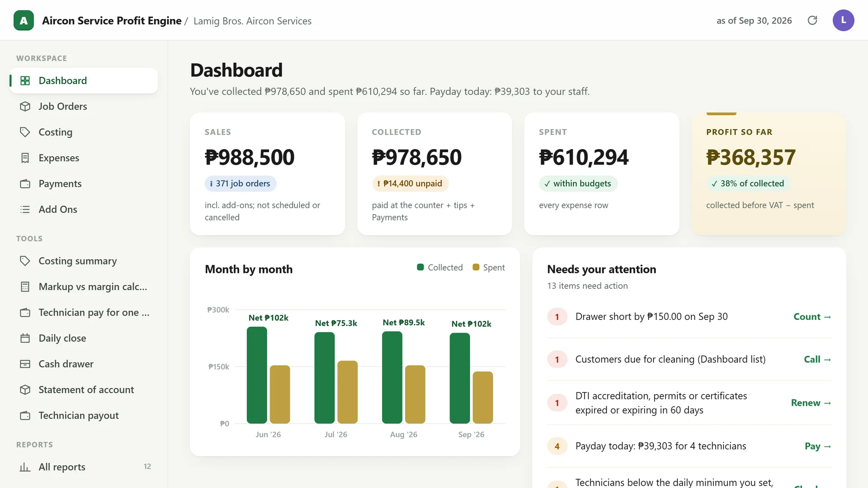
Task: Click the Profit So Far card value
Action: (750, 157)
